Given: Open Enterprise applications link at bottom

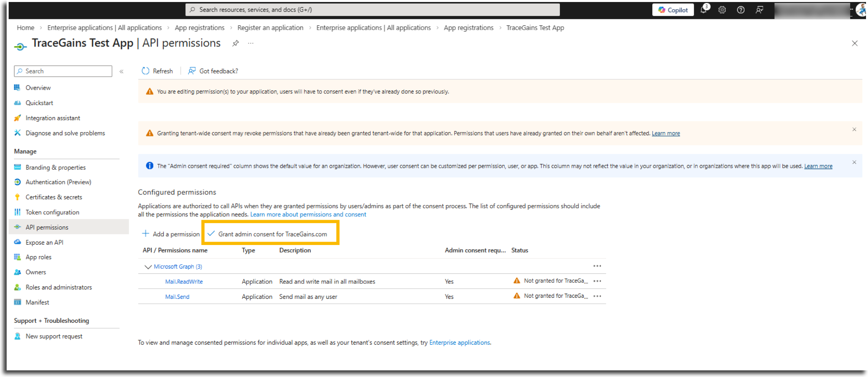Looking at the screenshot, I should pos(459,343).
